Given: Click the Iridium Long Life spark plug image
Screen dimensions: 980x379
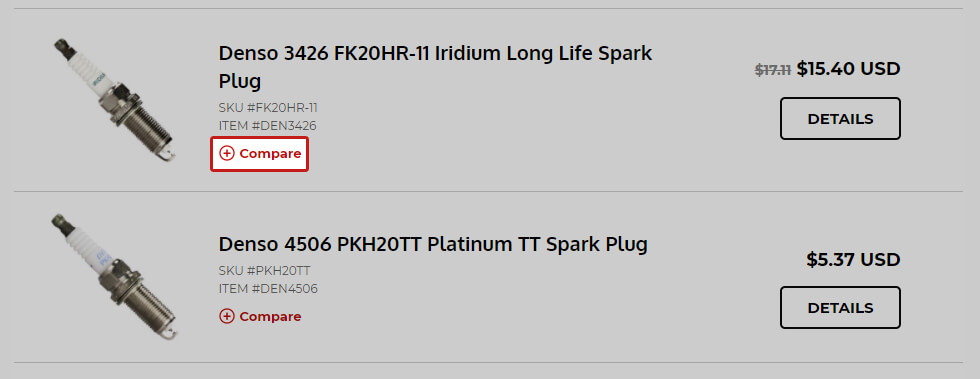Looking at the screenshot, I should pos(114,99).
